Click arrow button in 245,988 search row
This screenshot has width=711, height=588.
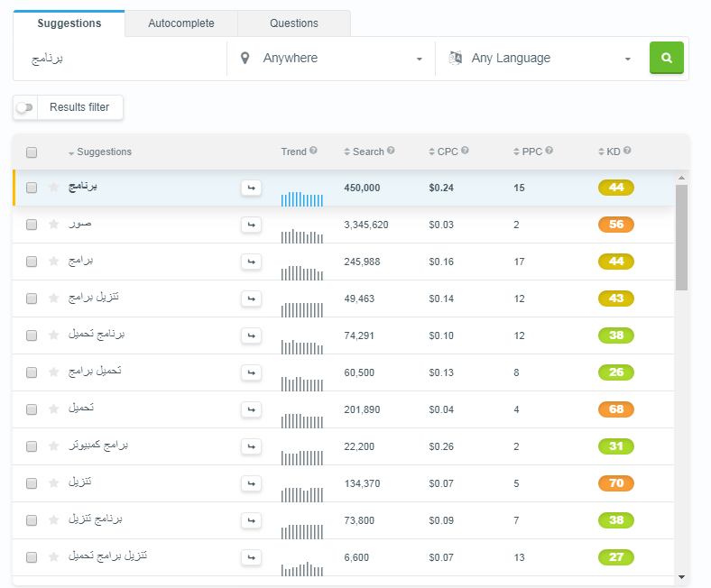click(251, 262)
